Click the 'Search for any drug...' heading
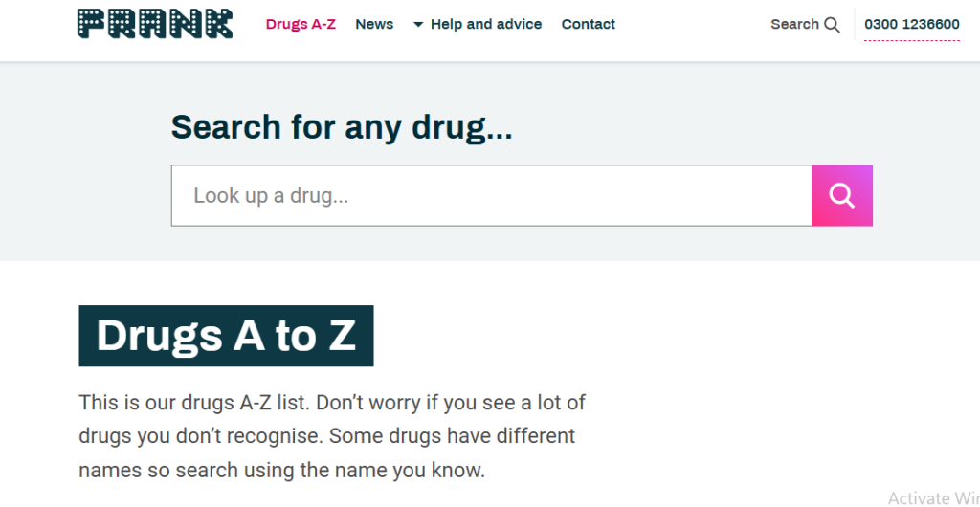The width and height of the screenshot is (980, 507). [342, 127]
